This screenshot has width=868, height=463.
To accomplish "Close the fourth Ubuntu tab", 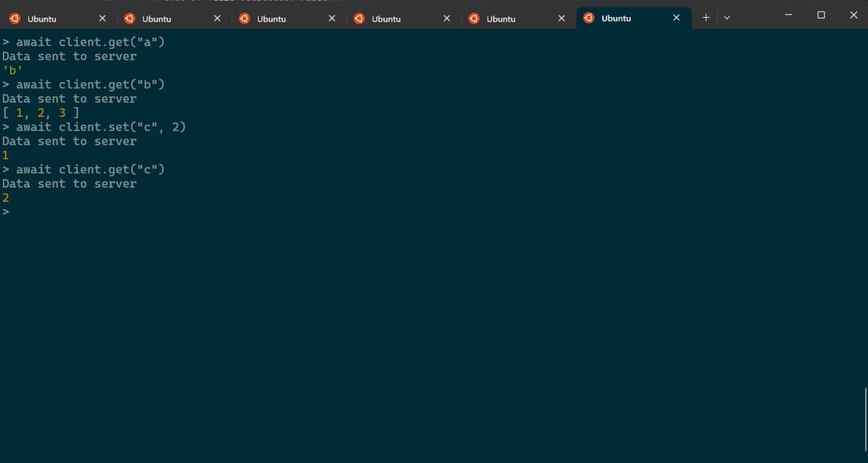I will [x=446, y=19].
